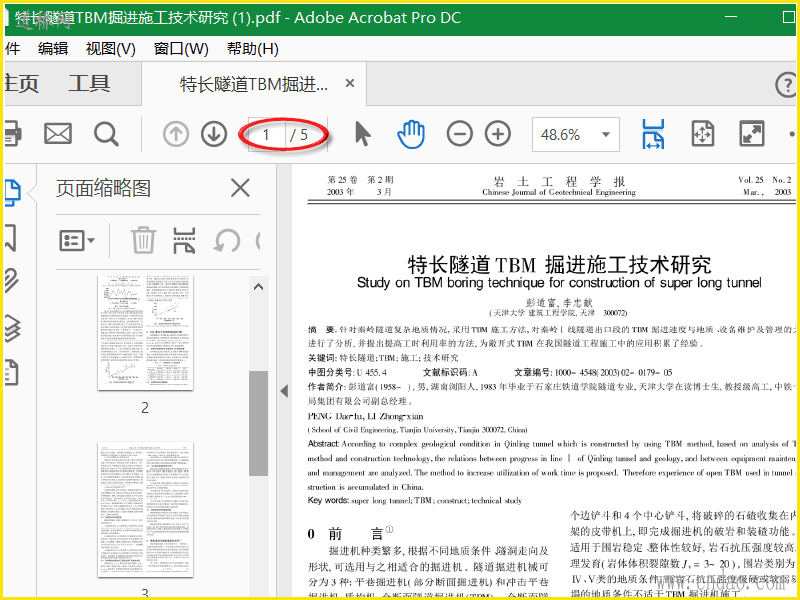The height and width of the screenshot is (600, 800).
Task: Click the thumbnail panel scrollbar thumb
Action: (258, 423)
